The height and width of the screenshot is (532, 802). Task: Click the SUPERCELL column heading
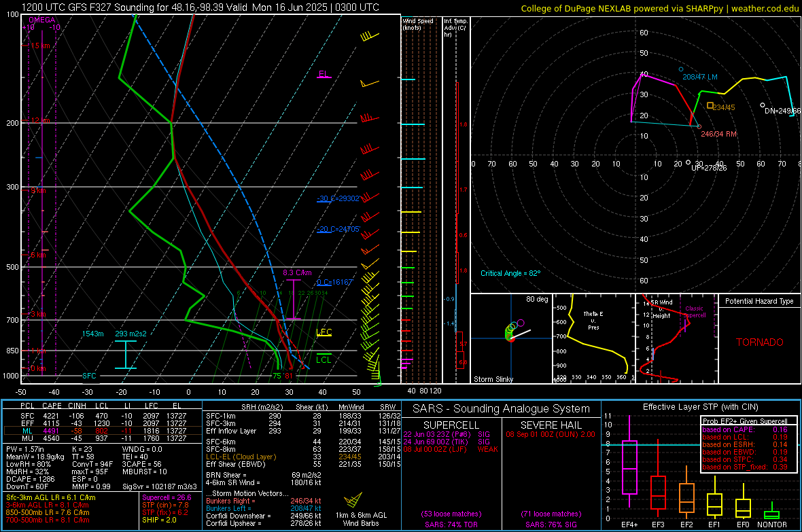(x=451, y=425)
